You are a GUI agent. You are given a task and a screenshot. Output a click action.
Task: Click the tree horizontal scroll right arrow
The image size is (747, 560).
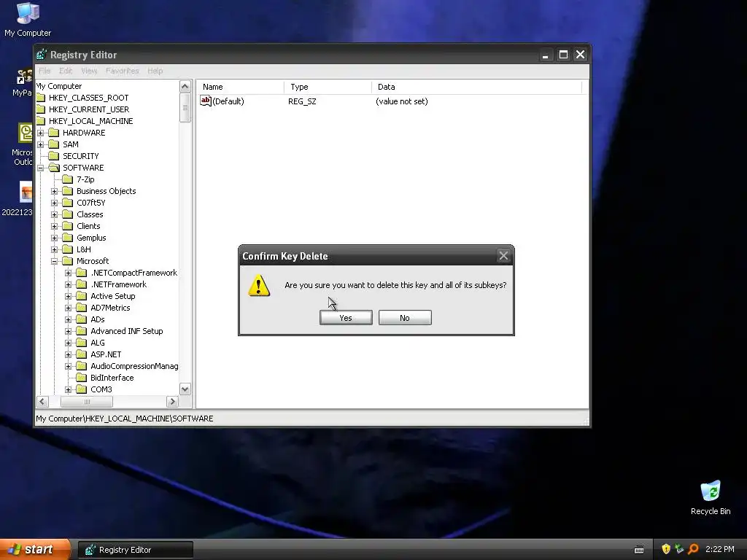[x=172, y=402]
